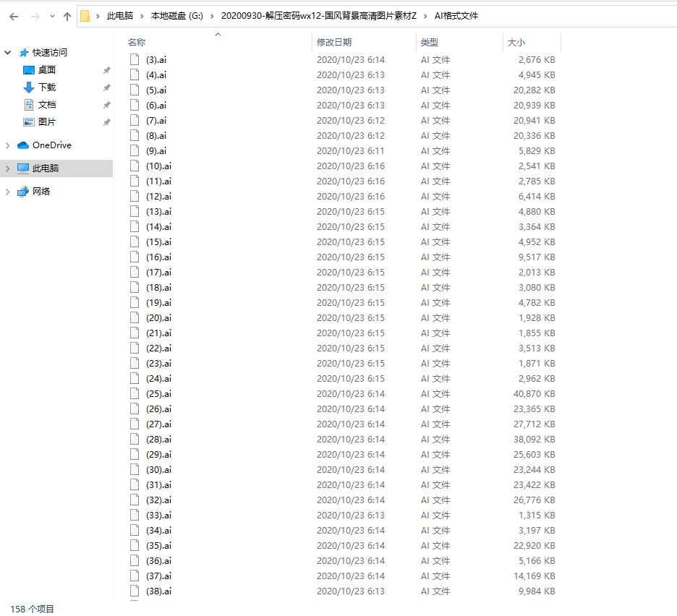Image resolution: width=677 pixels, height=616 pixels.
Task: Select file icon of (5).ai
Action: coord(135,90)
